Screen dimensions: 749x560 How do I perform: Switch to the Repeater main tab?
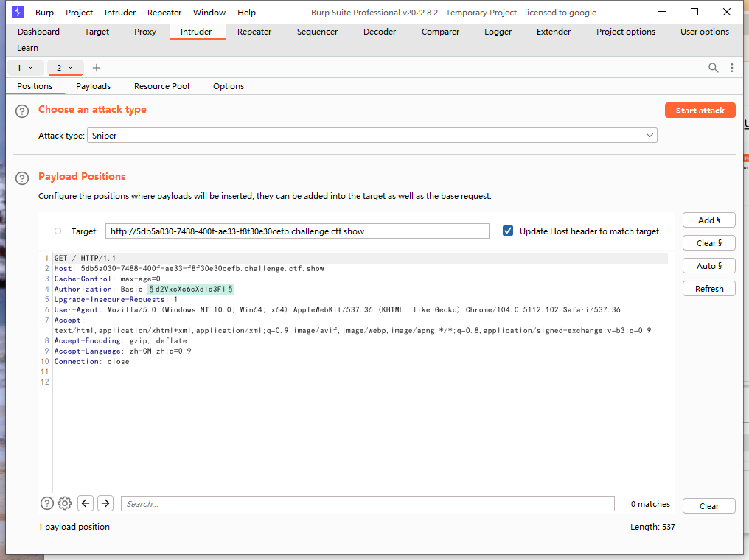click(254, 32)
